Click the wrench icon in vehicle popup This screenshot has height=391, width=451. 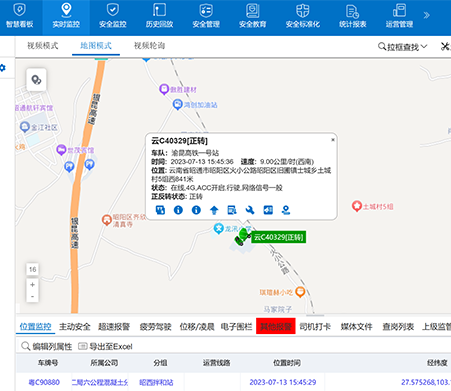click(250, 210)
